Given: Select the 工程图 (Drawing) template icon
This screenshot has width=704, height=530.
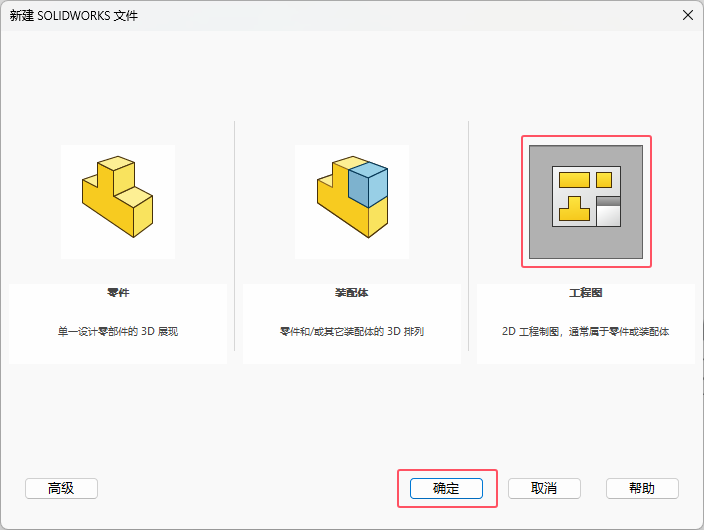Looking at the screenshot, I should pyautogui.click(x=586, y=202).
